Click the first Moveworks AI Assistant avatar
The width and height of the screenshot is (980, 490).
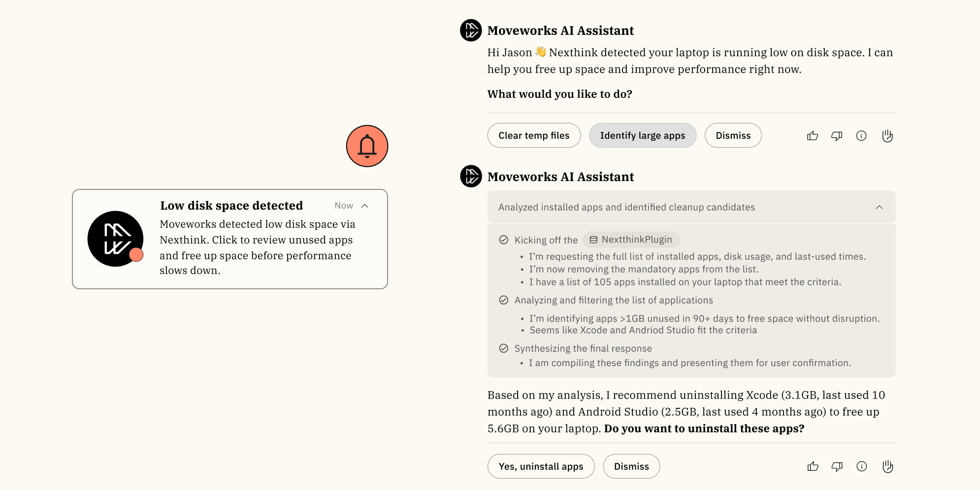tap(471, 30)
